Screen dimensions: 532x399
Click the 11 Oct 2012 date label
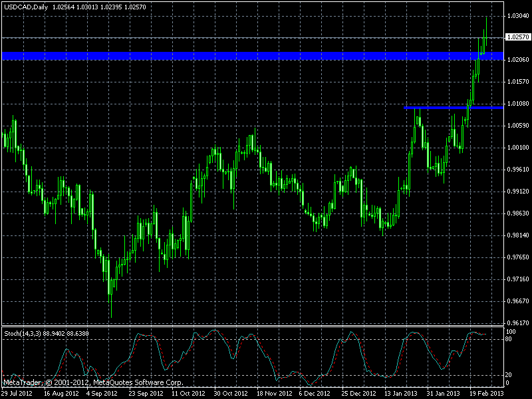188,394
